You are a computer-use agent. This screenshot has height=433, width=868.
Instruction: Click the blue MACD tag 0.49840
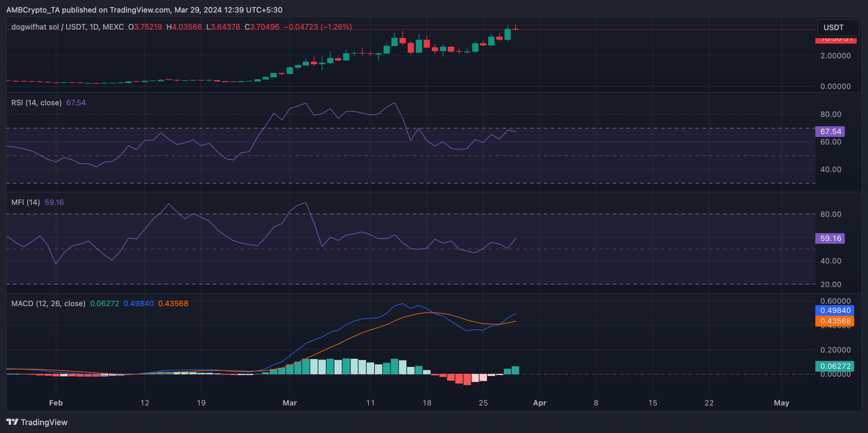834,310
